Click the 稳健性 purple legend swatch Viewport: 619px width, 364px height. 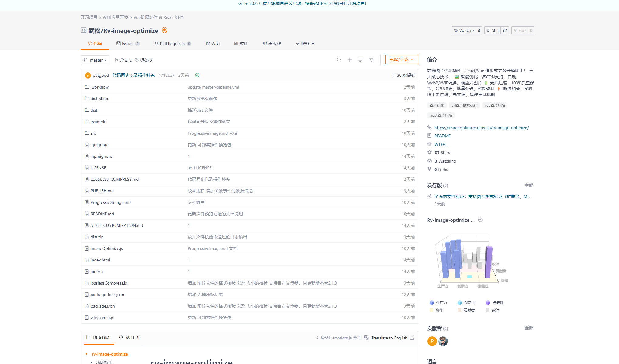488,302
